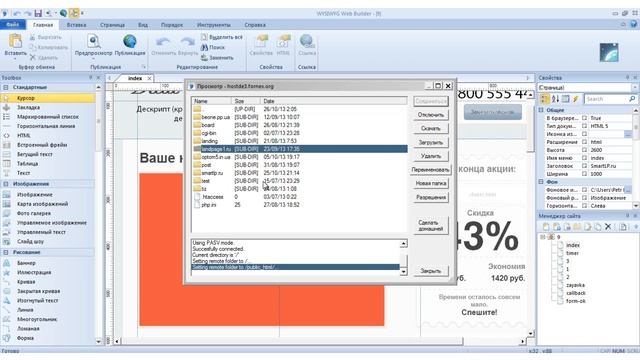
Task: Click the Закрыть button in dialog
Action: pyautogui.click(x=431, y=271)
